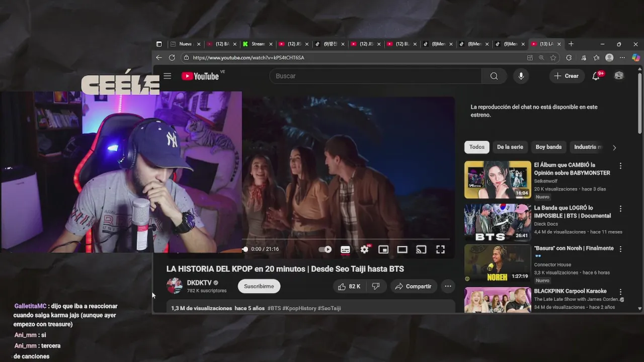Select the Todos filter chip
Image resolution: width=644 pixels, height=362 pixels.
(477, 147)
